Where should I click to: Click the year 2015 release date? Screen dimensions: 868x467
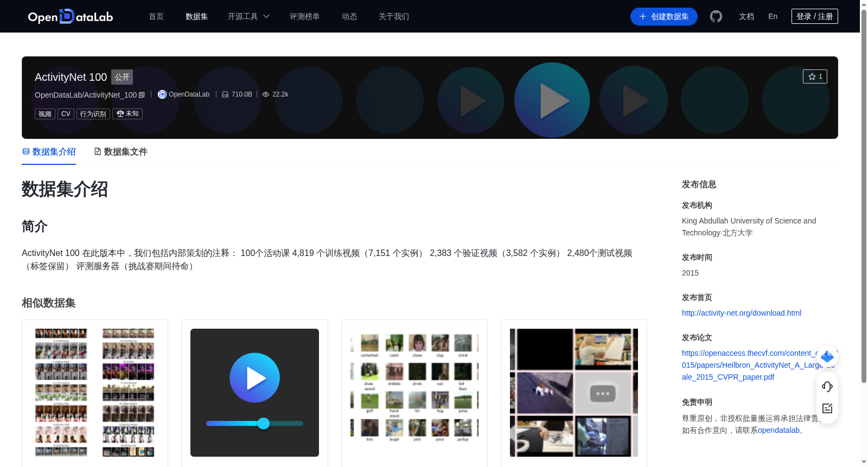click(690, 273)
